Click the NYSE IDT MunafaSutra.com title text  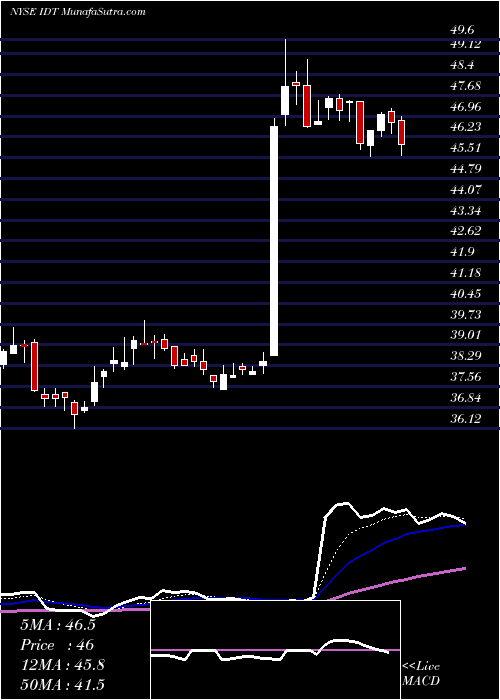coord(78,12)
